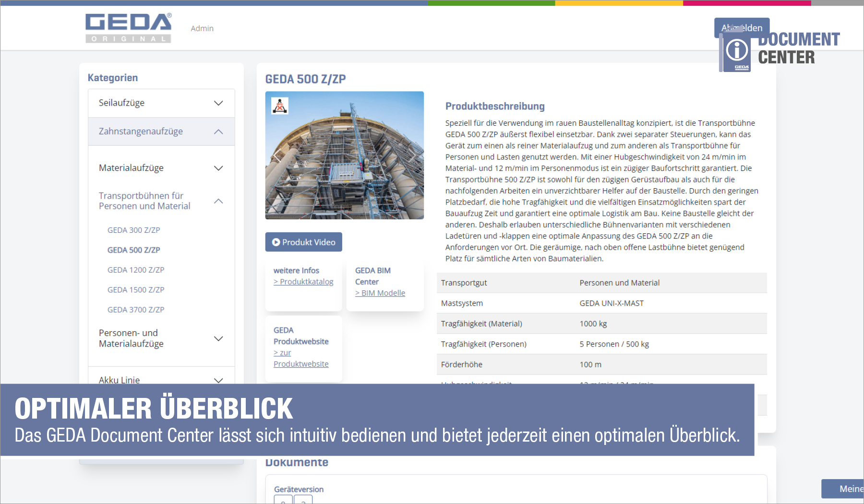The image size is (864, 504).
Task: Click the 5 Personen / 500 kg value
Action: [614, 344]
